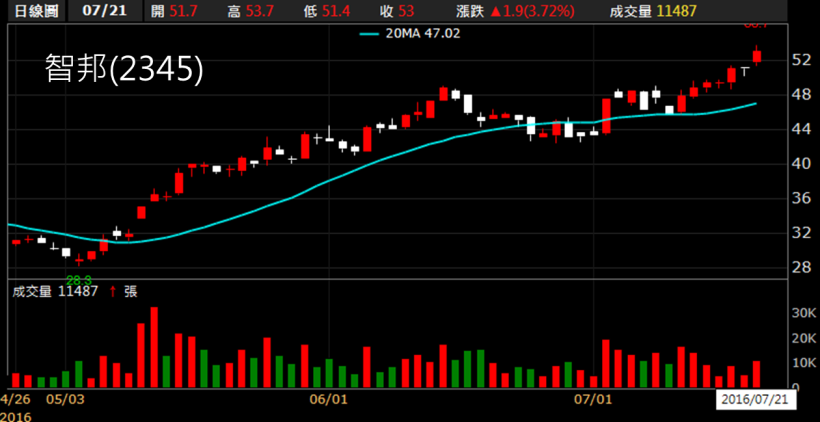
Task: Click the 成交量 11487 volume panel label
Action: pyautogui.click(x=55, y=292)
